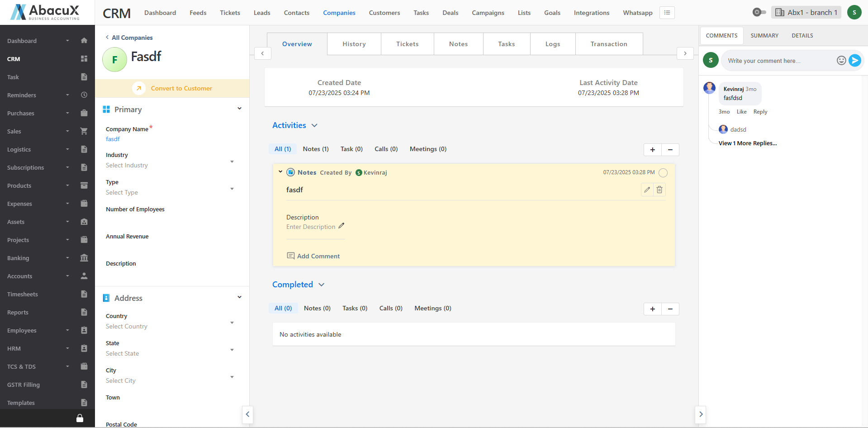Click the pencil icon beside Enter Description
Screen dimensions: 868x428
[342, 226]
